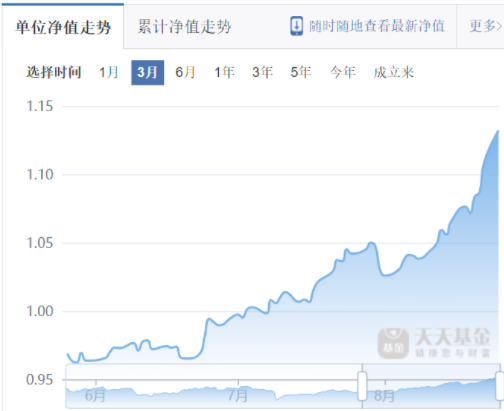Image resolution: width=504 pixels, height=411 pixels.
Task: Select the 5年 time range
Action: pos(301,72)
